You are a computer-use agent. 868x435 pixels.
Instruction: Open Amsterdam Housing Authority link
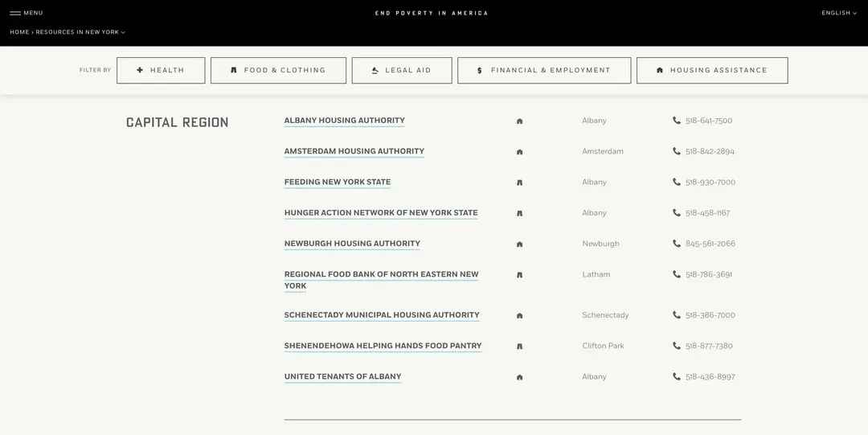click(x=354, y=150)
